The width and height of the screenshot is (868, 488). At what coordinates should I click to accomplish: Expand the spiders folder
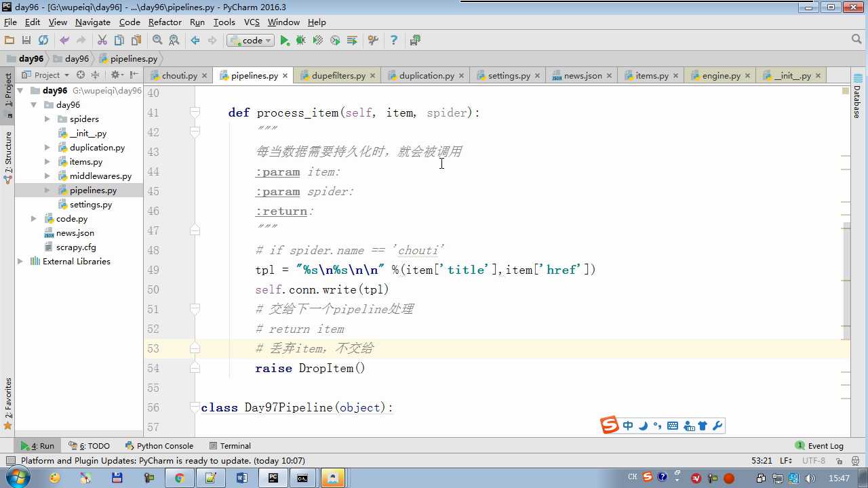tap(47, 119)
